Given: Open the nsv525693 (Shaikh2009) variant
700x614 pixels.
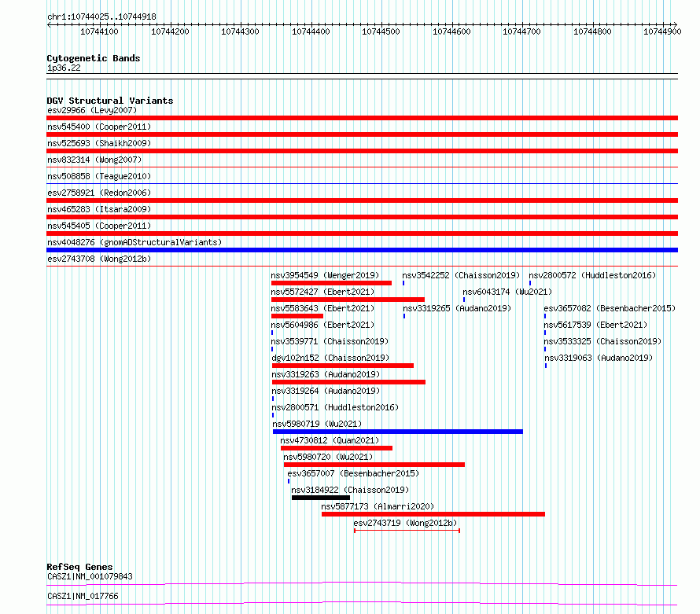Looking at the screenshot, I should coord(99,143).
